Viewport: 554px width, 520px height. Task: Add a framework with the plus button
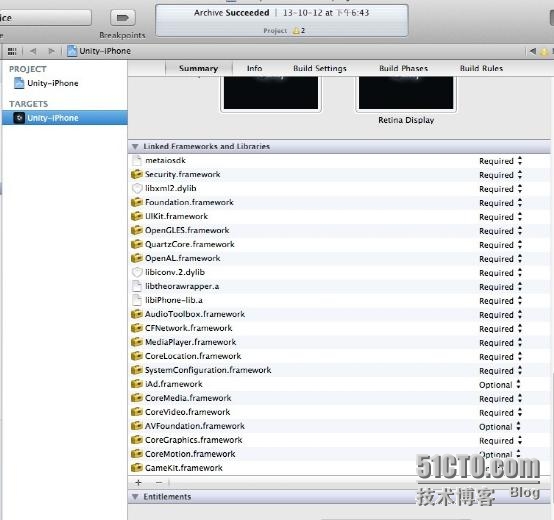[138, 483]
